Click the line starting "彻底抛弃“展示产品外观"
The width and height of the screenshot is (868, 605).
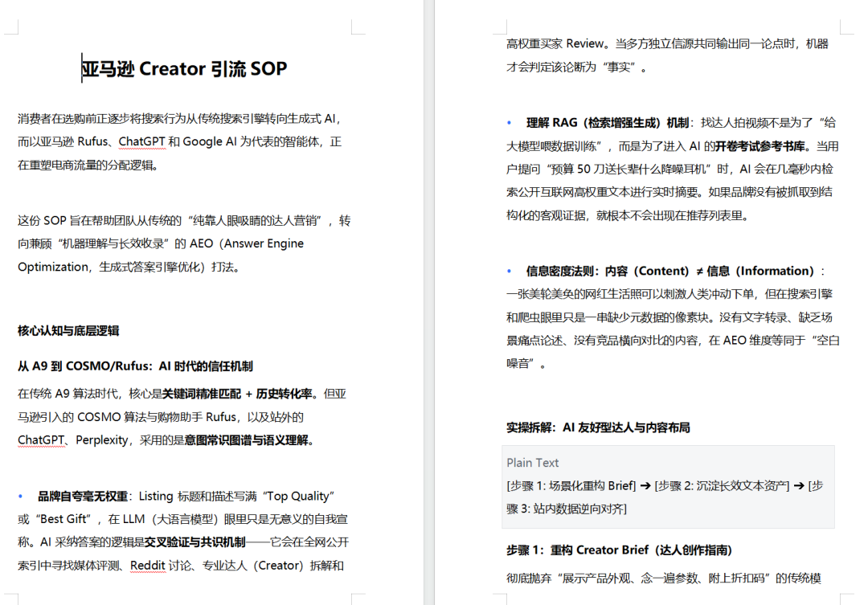[664, 578]
